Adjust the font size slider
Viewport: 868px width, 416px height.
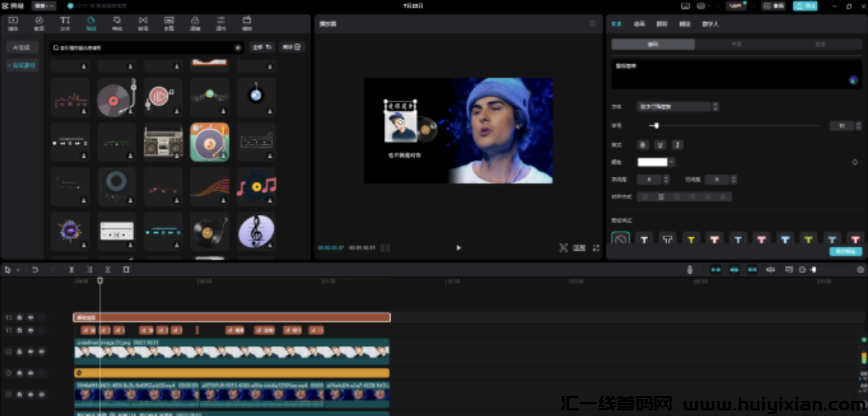735,126
